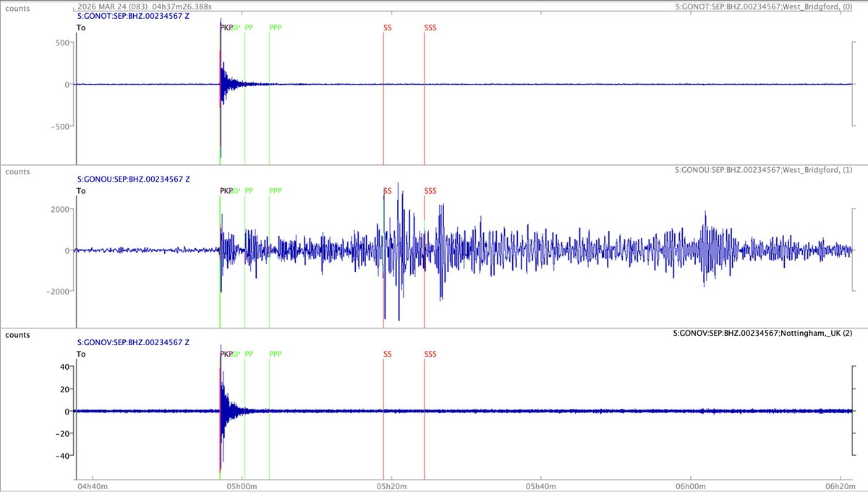
Task: Select PP phase label in GONOT trace
Action: click(x=250, y=27)
